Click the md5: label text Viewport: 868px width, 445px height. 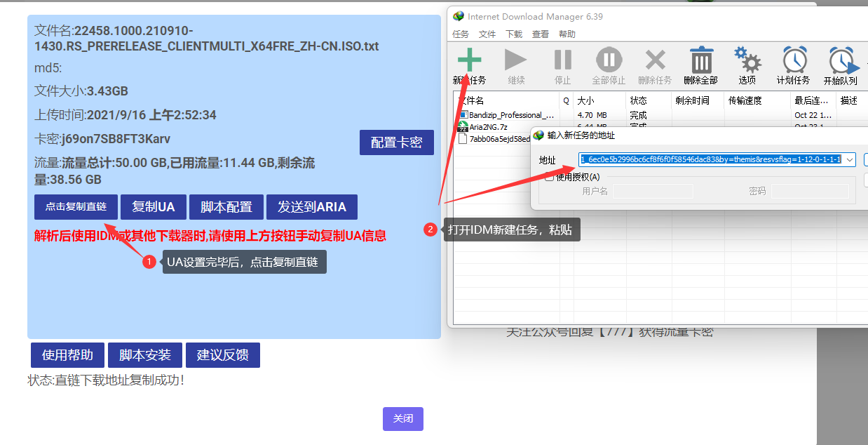(x=48, y=68)
